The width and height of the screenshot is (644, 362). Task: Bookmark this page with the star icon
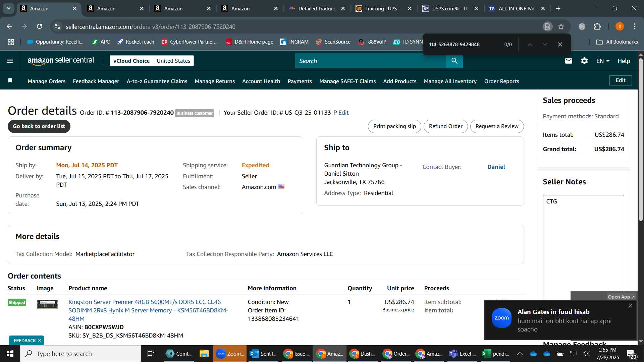point(561,26)
